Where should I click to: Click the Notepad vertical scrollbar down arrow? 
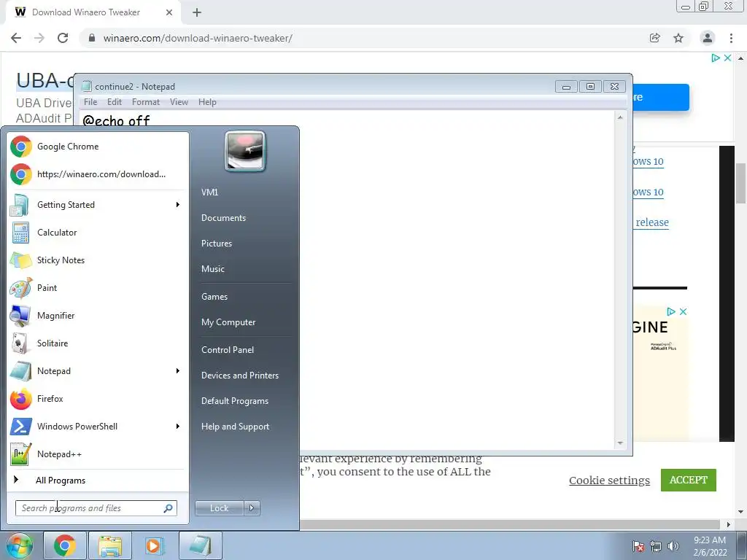(x=620, y=443)
